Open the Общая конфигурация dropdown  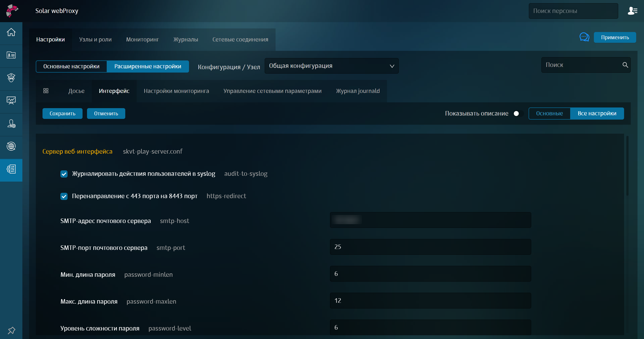click(x=331, y=66)
